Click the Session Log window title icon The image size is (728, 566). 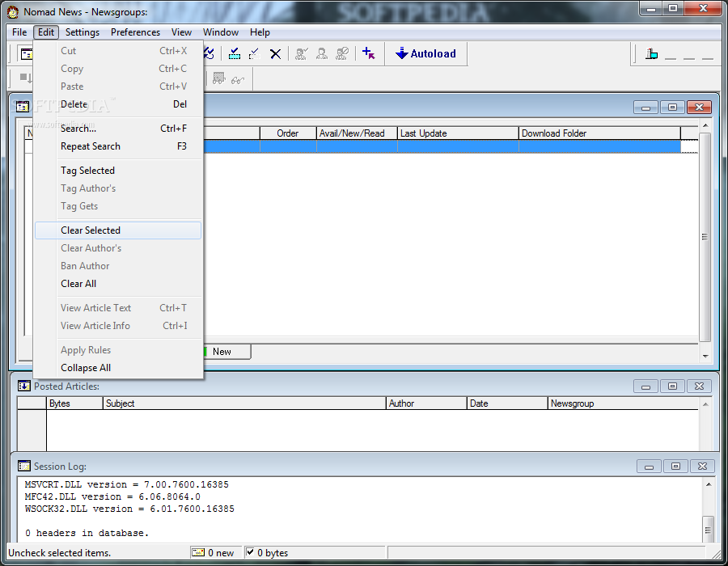pos(23,466)
